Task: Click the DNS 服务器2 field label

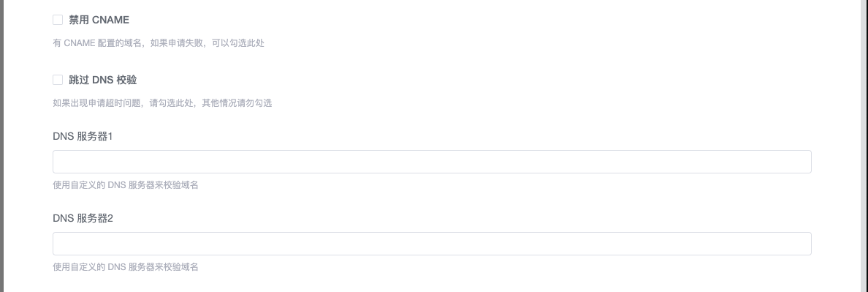Action: point(83,218)
